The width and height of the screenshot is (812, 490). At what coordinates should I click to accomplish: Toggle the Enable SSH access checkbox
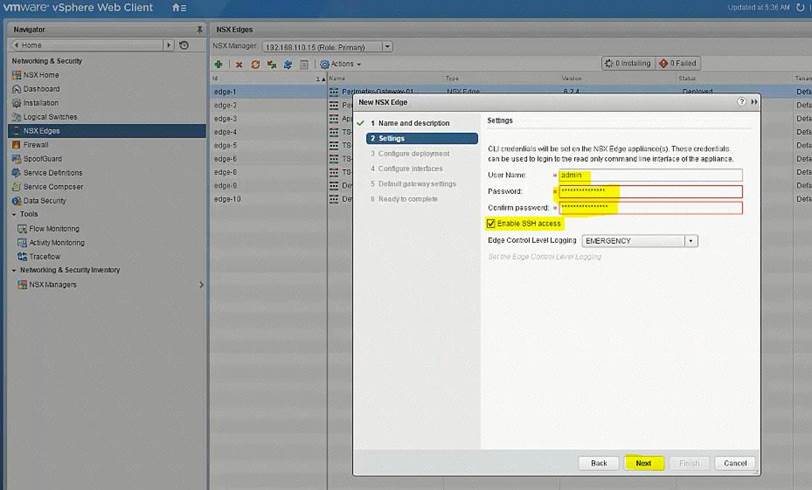(x=490, y=223)
